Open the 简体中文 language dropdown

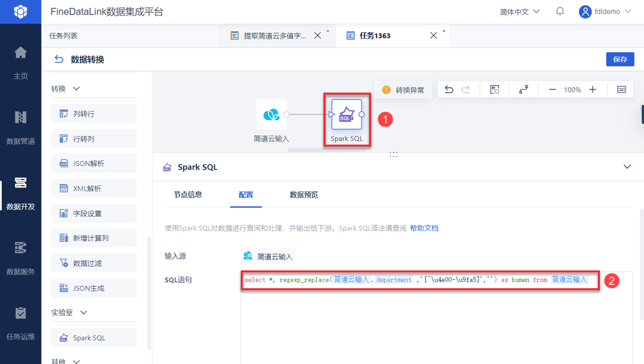tap(520, 12)
